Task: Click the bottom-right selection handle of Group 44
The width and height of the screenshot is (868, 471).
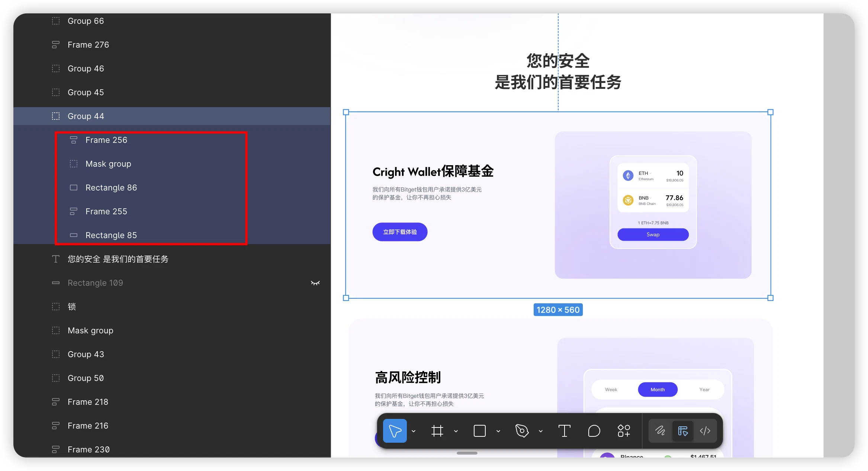Action: tap(771, 298)
